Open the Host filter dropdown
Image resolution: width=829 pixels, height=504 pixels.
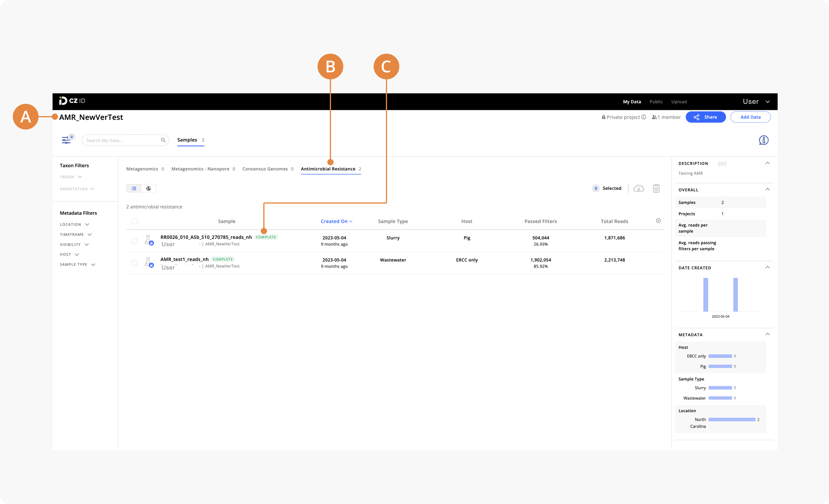[69, 255]
